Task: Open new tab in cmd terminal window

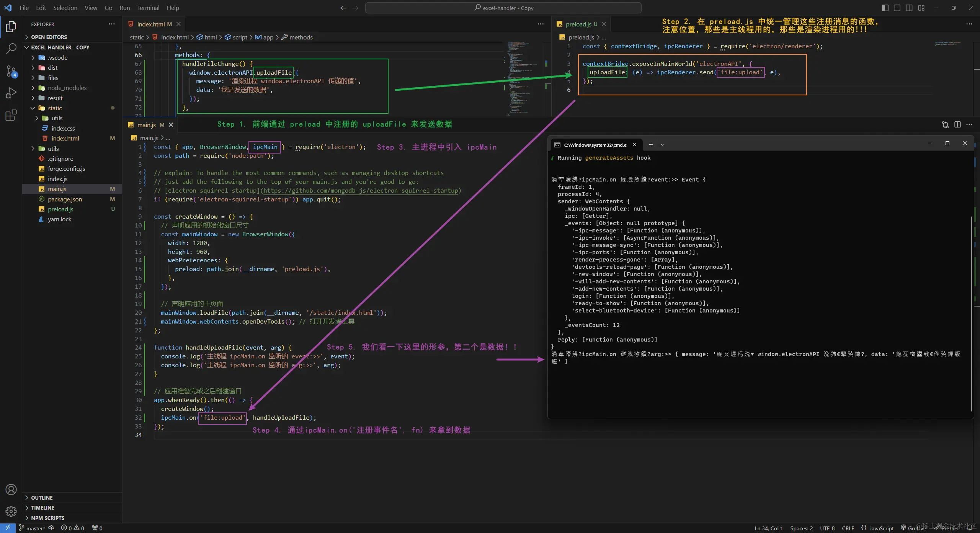Action: click(650, 144)
